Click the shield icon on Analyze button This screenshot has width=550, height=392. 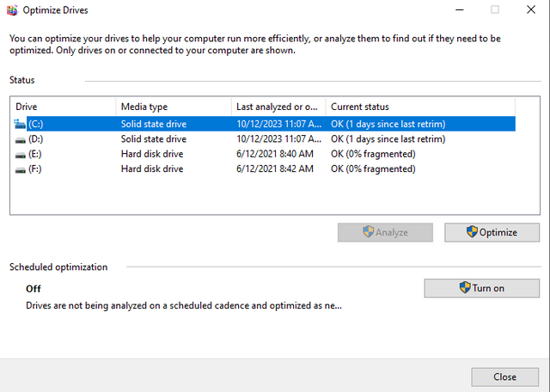click(x=368, y=232)
